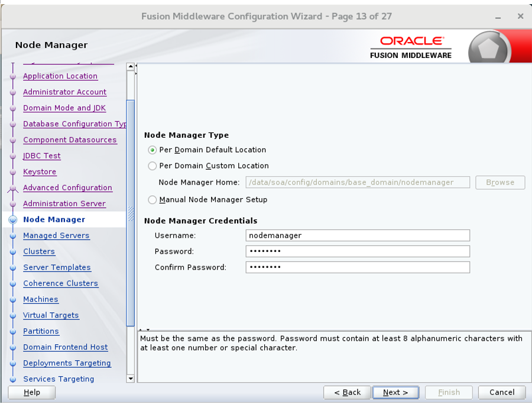Open Component Datasources step
This screenshot has height=404, width=532.
[70, 140]
